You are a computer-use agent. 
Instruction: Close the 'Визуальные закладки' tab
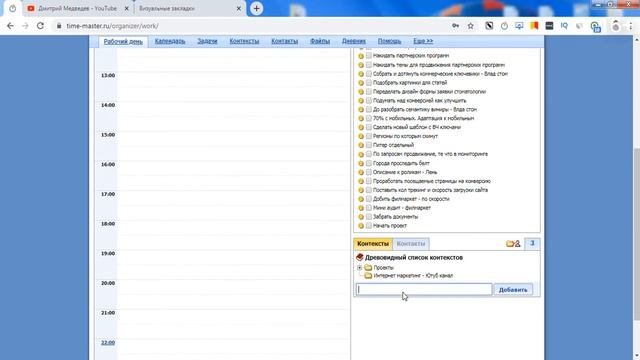(x=239, y=8)
